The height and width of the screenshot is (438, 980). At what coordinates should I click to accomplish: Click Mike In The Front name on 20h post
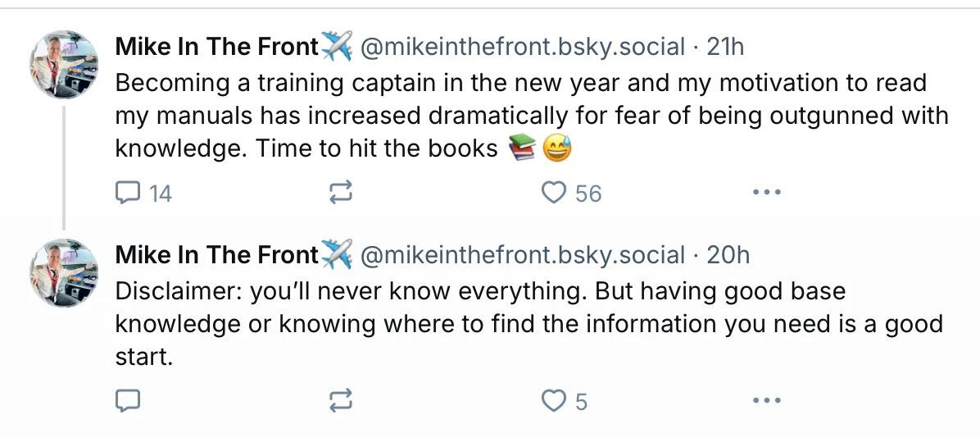coord(216,255)
